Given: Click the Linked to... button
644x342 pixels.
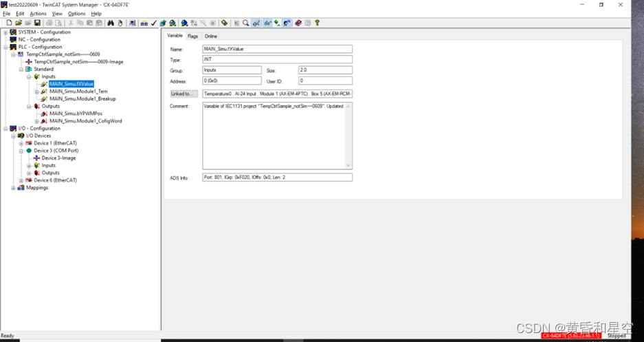Looking at the screenshot, I should pos(184,94).
